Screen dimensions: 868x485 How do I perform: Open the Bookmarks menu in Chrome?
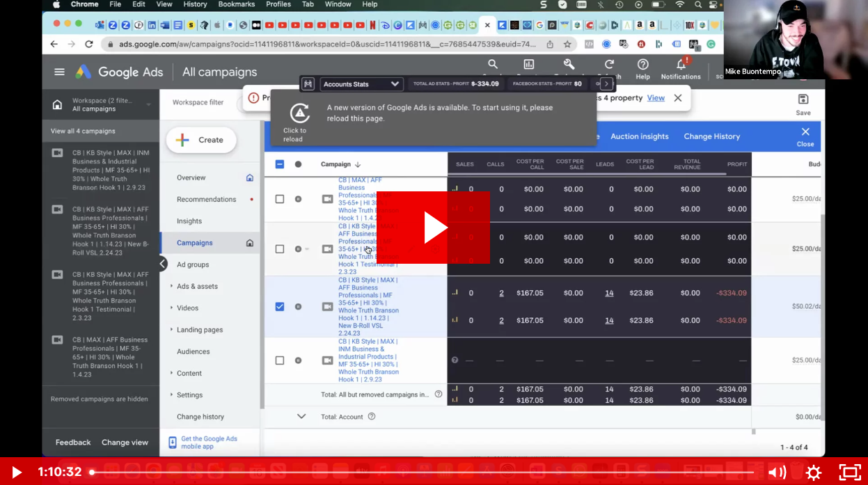click(236, 4)
